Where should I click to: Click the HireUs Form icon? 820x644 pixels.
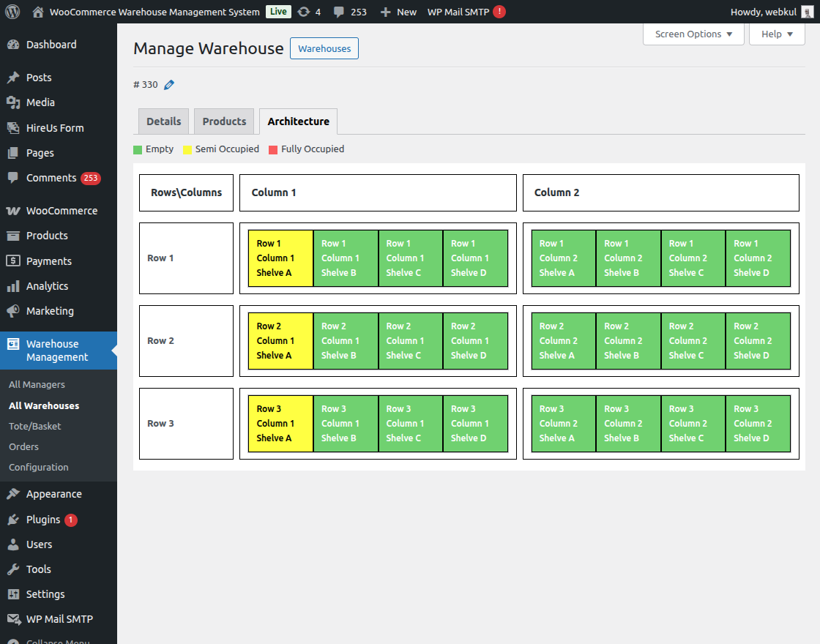[13, 128]
